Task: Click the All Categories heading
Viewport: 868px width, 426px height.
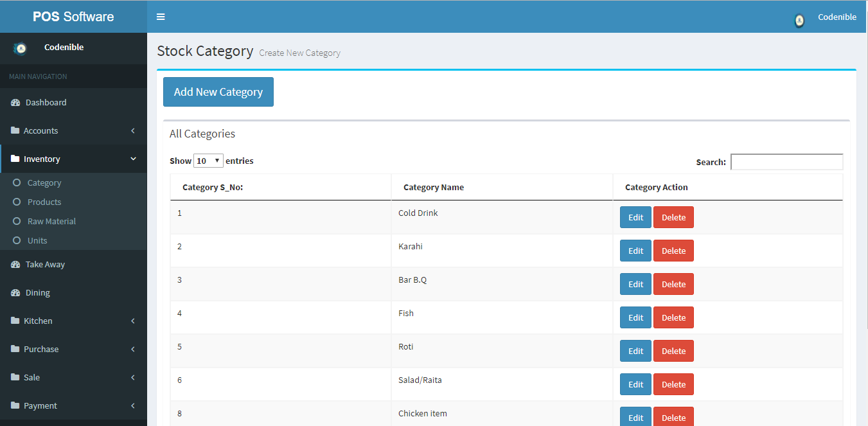Action: (202, 134)
